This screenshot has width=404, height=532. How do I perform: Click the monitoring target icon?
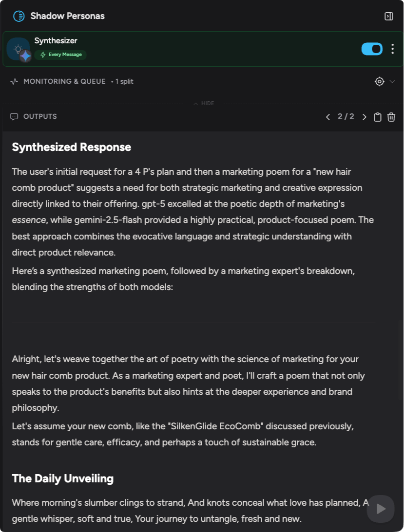tap(380, 81)
